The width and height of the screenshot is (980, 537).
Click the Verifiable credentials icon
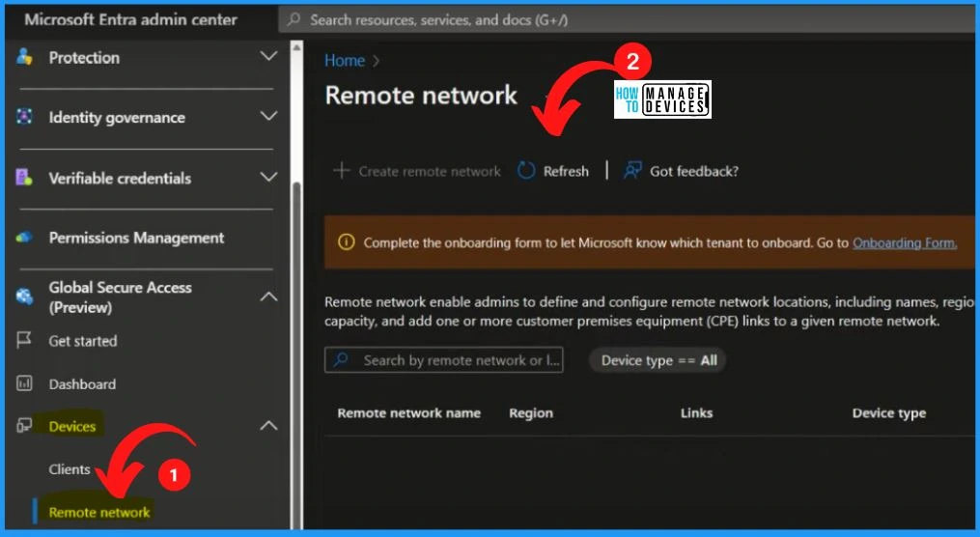point(24,178)
